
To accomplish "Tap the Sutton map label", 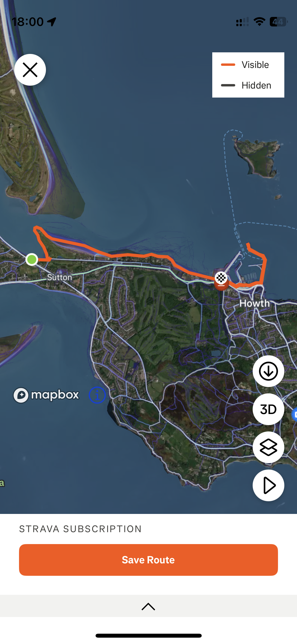I will (x=59, y=277).
